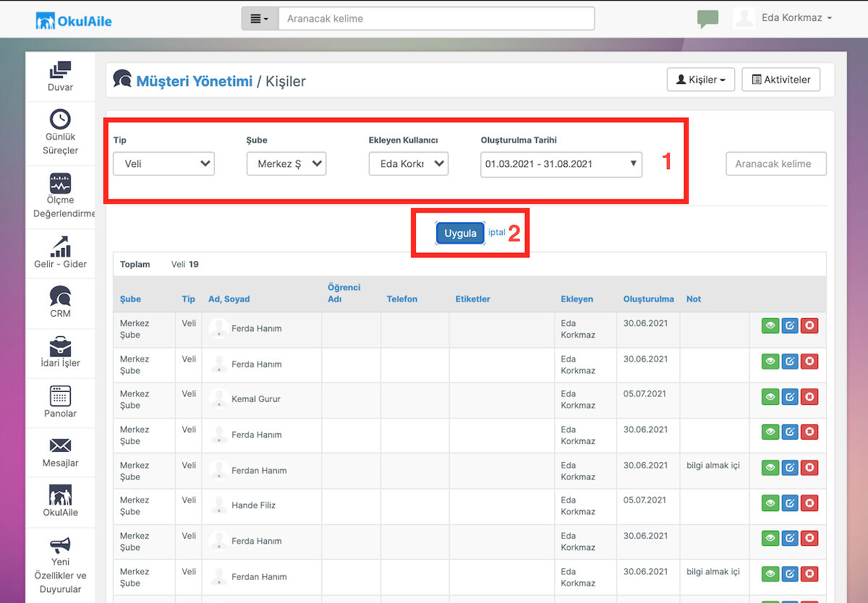The image size is (868, 603).
Task: Select the CRM sidebar icon
Action: tap(60, 295)
